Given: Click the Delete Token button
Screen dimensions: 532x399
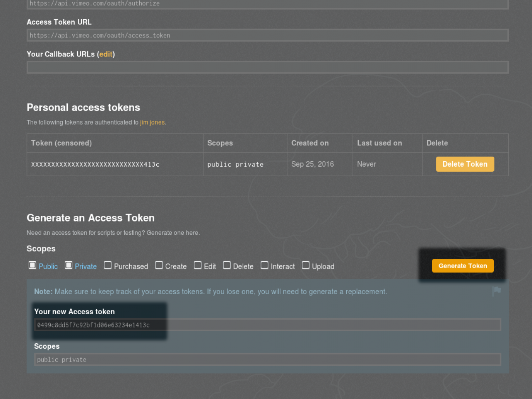Looking at the screenshot, I should point(465,164).
